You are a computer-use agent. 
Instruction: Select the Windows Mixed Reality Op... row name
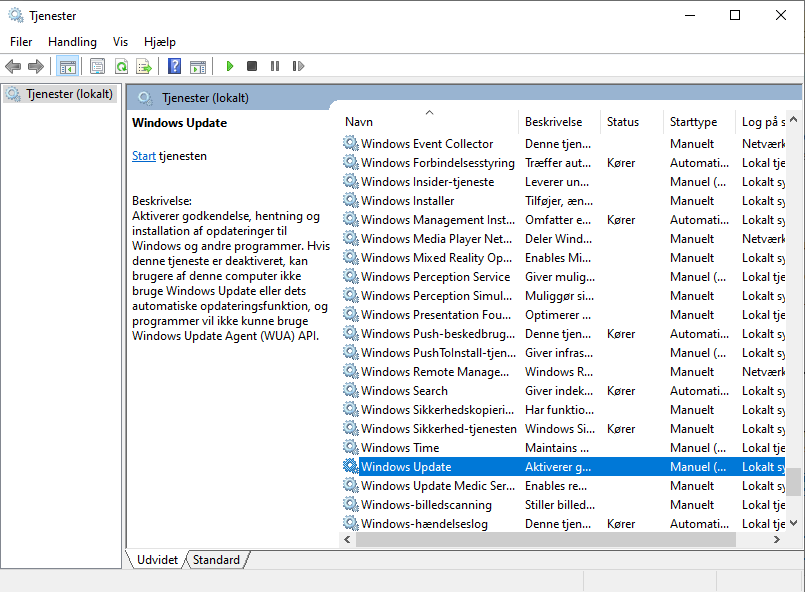click(436, 258)
